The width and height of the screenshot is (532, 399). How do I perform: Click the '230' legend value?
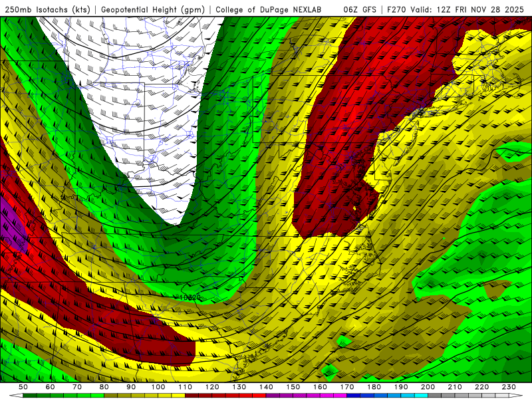click(509, 387)
